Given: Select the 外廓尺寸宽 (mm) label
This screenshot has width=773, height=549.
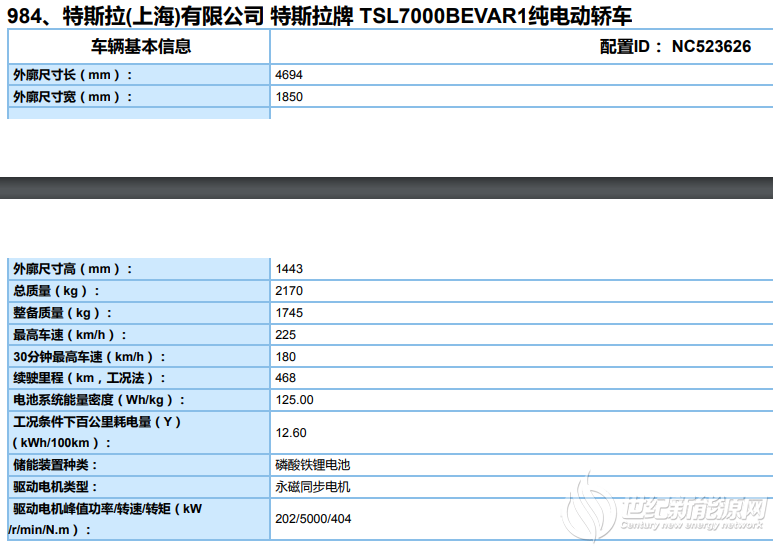Looking at the screenshot, I should pyautogui.click(x=73, y=97).
